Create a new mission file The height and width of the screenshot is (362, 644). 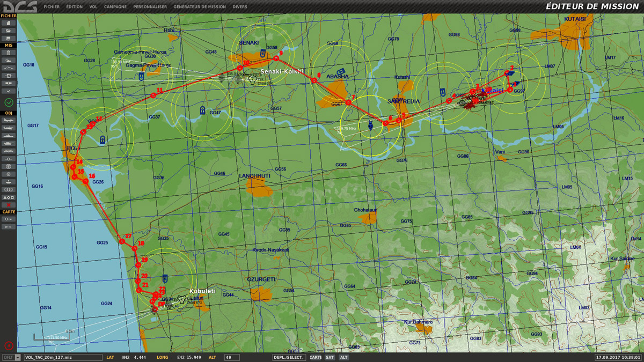pyautogui.click(x=9, y=23)
